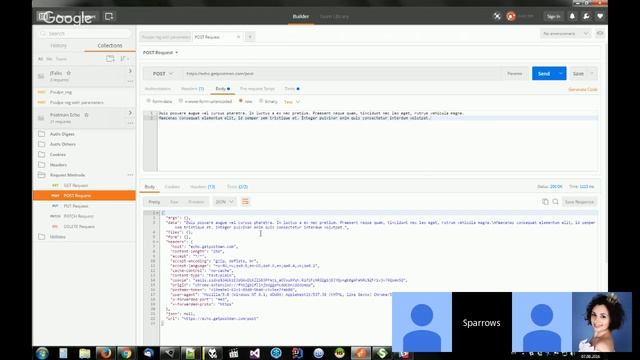Click the proxy/interceptor icon in header
The image size is (640, 360).
pos(497,16)
